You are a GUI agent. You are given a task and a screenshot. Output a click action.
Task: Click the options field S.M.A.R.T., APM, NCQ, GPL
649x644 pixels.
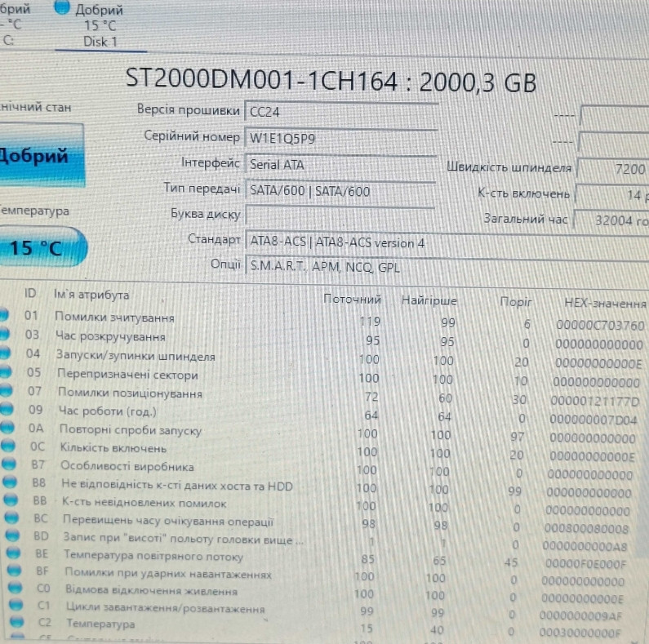pyautogui.click(x=447, y=267)
